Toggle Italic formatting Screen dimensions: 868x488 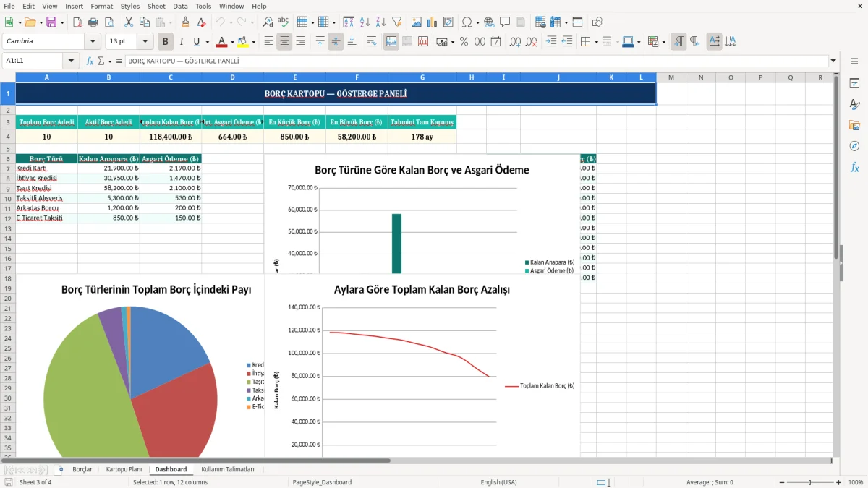coord(181,42)
